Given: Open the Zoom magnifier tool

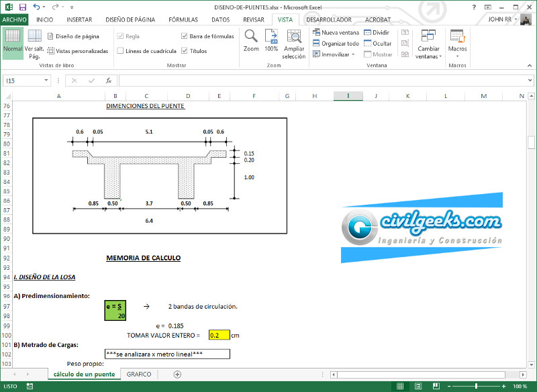Looking at the screenshot, I should coord(251,40).
